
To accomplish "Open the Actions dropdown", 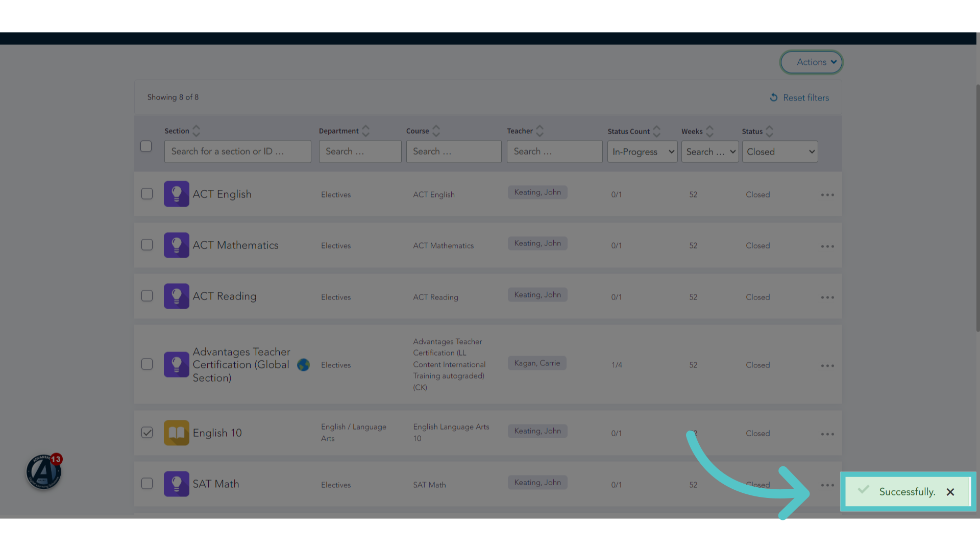I will click(812, 62).
